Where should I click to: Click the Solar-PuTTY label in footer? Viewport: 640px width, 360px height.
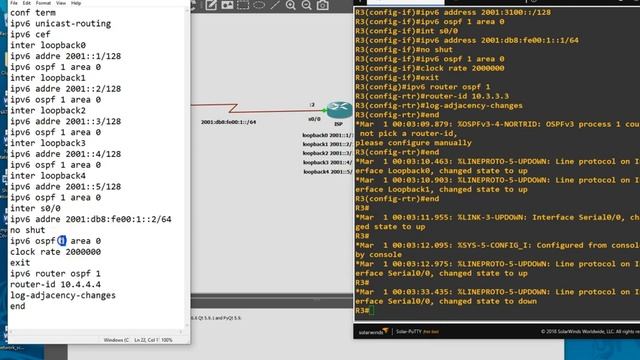pyautogui.click(x=409, y=331)
